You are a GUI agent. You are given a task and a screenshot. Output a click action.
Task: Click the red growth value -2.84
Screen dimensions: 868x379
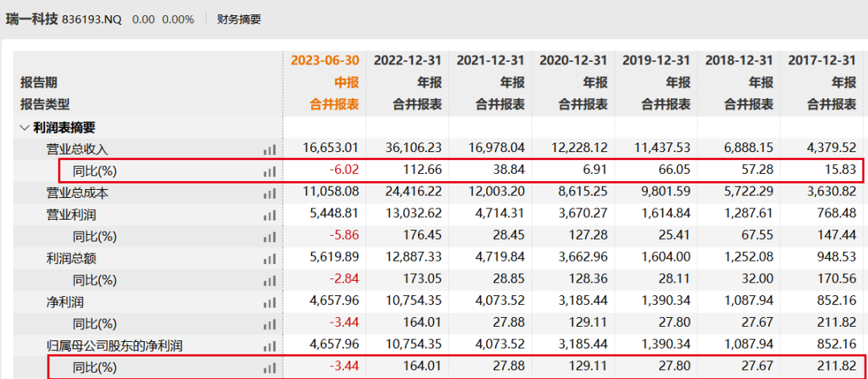point(345,278)
